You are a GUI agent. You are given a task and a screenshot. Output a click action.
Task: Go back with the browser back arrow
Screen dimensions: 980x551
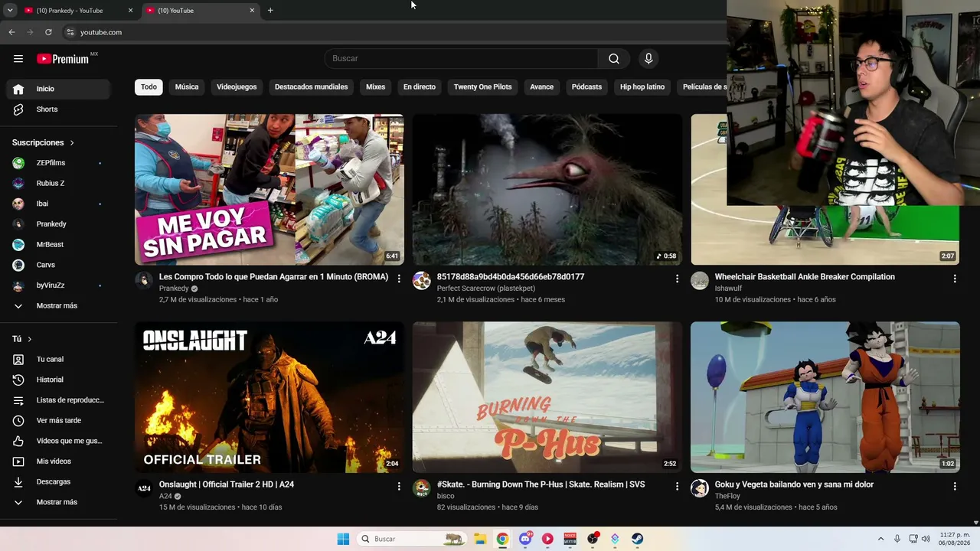pyautogui.click(x=11, y=32)
